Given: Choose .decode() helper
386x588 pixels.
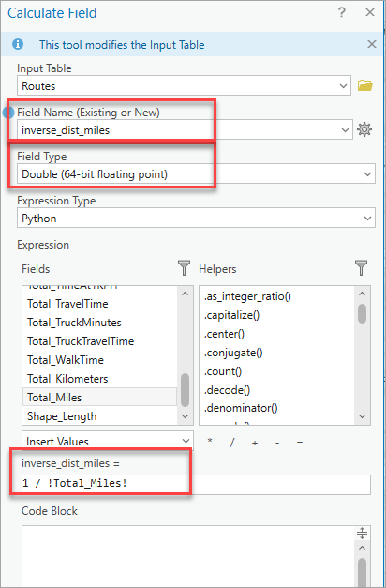Looking at the screenshot, I should coord(227,390).
